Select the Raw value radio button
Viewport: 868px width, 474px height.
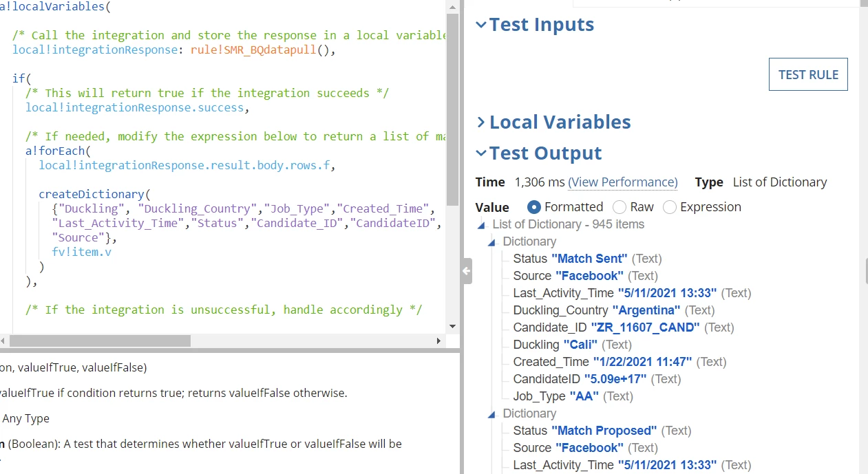click(x=620, y=207)
